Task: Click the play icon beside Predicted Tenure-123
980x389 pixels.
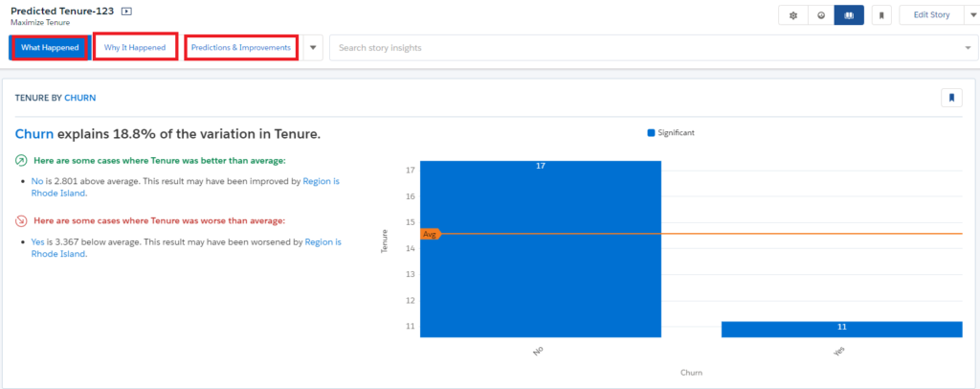Action: point(127,11)
